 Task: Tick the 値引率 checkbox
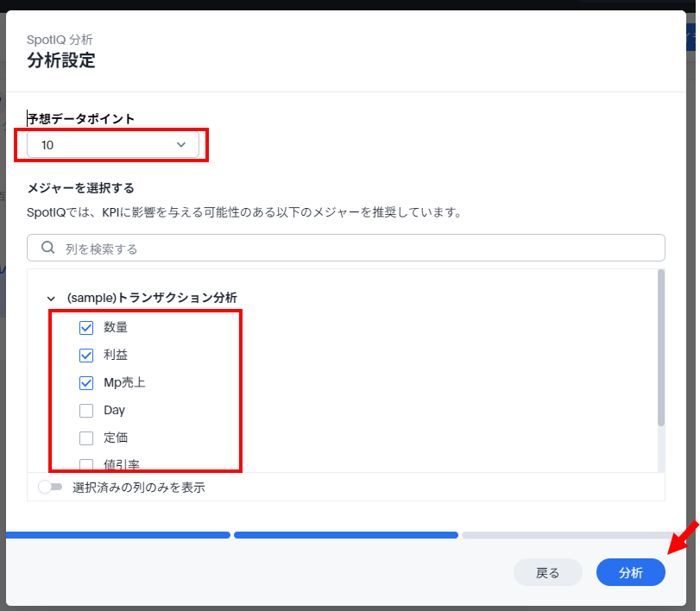coord(86,464)
